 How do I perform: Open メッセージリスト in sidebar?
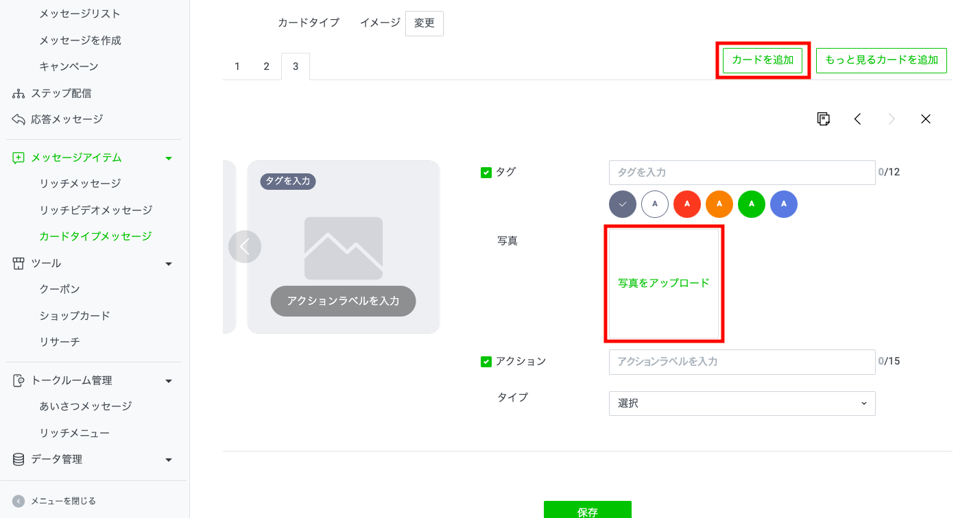(80, 14)
